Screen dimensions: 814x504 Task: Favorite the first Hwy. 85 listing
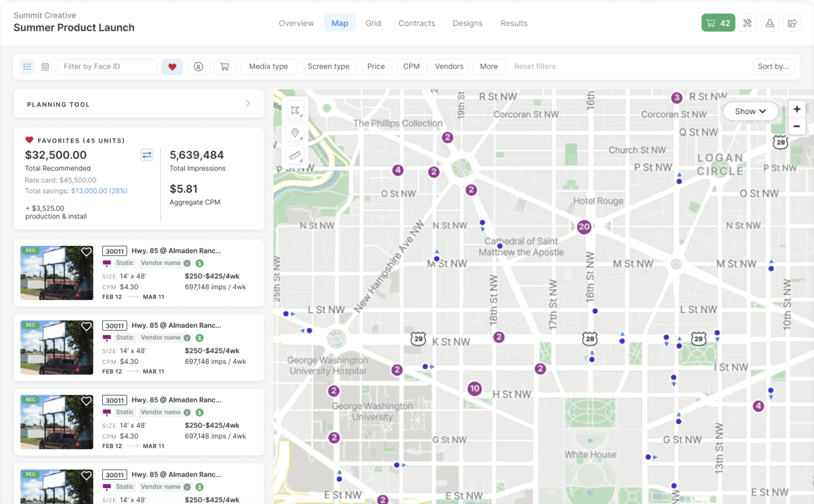86,252
